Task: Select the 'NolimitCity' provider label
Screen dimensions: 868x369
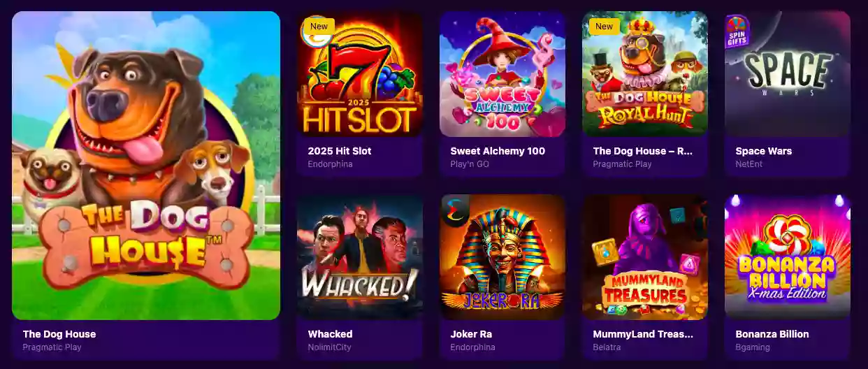Action: [329, 347]
